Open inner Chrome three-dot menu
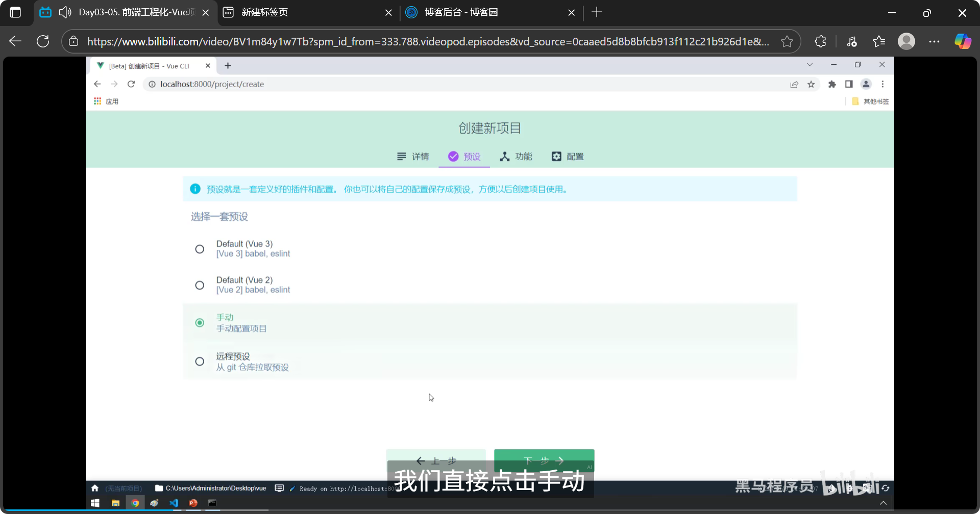980x514 pixels. [883, 84]
